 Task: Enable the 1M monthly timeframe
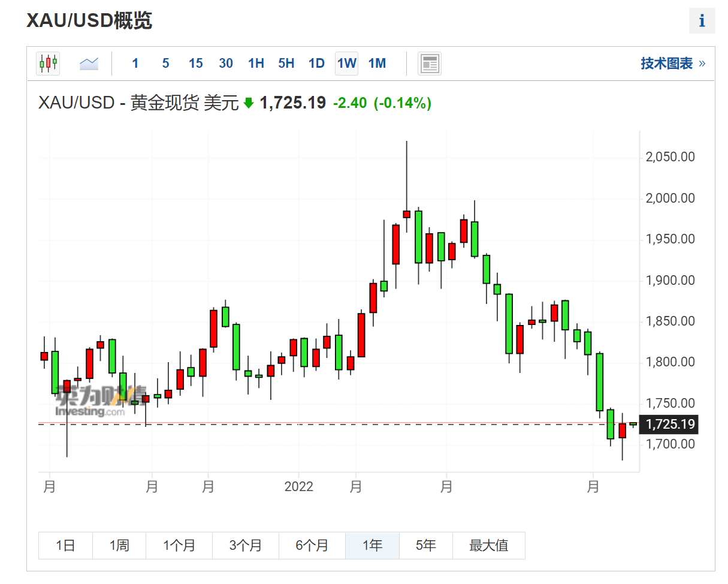click(x=377, y=63)
